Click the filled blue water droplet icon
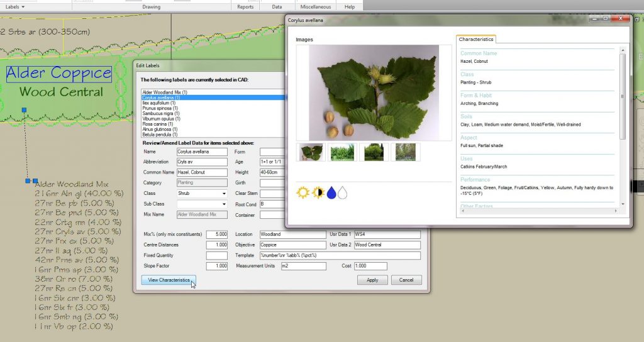Viewport: 644px width, 342px height. (x=331, y=193)
